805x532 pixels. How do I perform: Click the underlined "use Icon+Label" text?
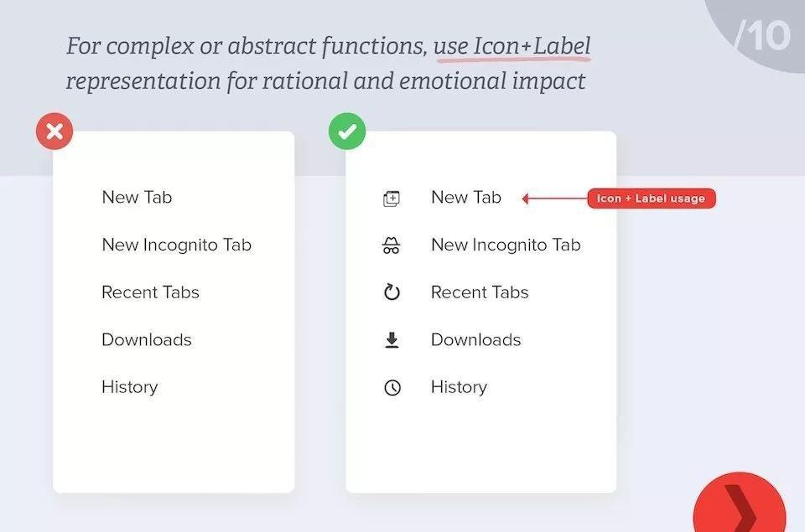coord(512,46)
